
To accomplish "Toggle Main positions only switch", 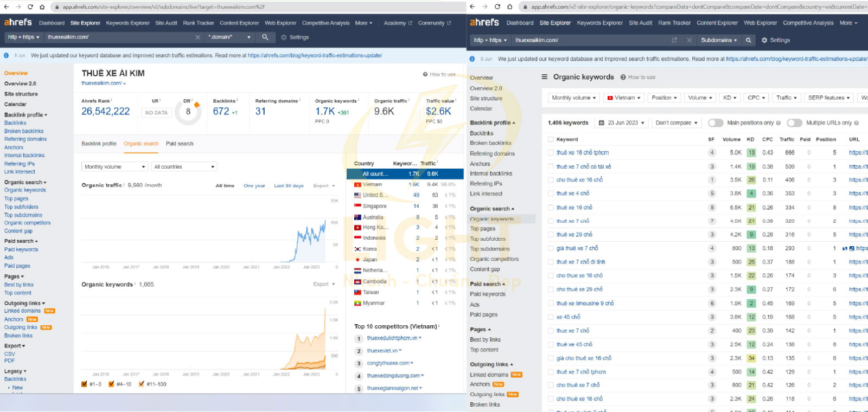I will [716, 123].
